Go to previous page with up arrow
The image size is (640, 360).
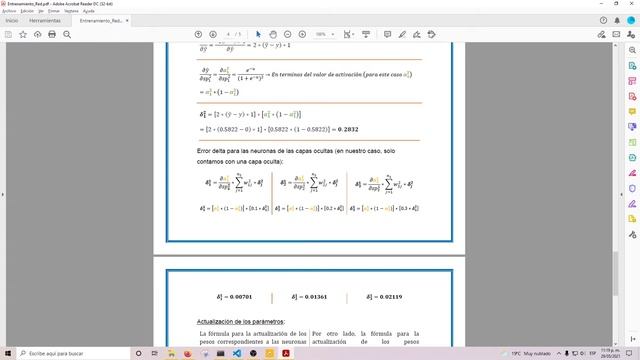pos(198,34)
